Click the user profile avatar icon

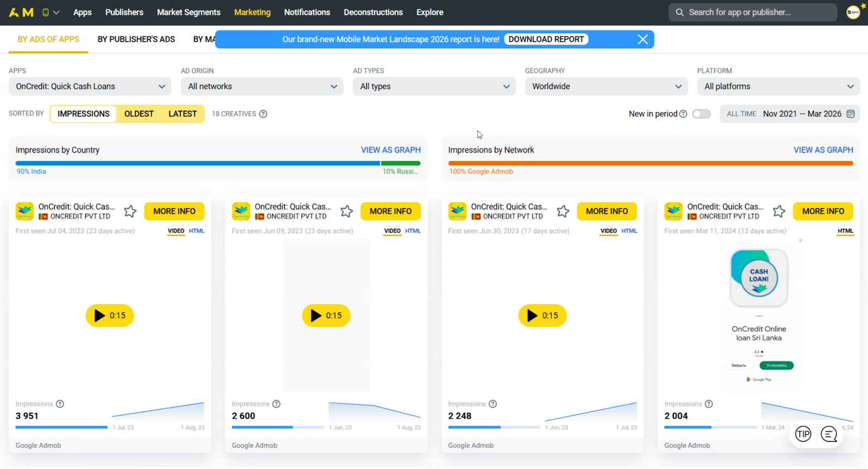[853, 12]
